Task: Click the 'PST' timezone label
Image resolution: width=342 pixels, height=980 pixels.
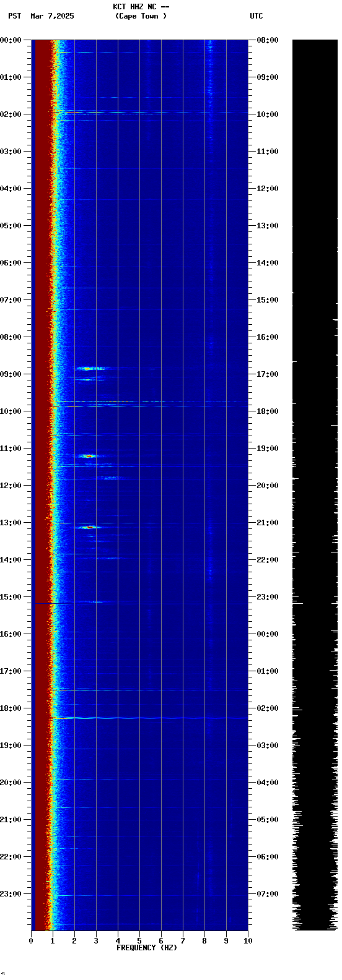Action: click(15, 16)
